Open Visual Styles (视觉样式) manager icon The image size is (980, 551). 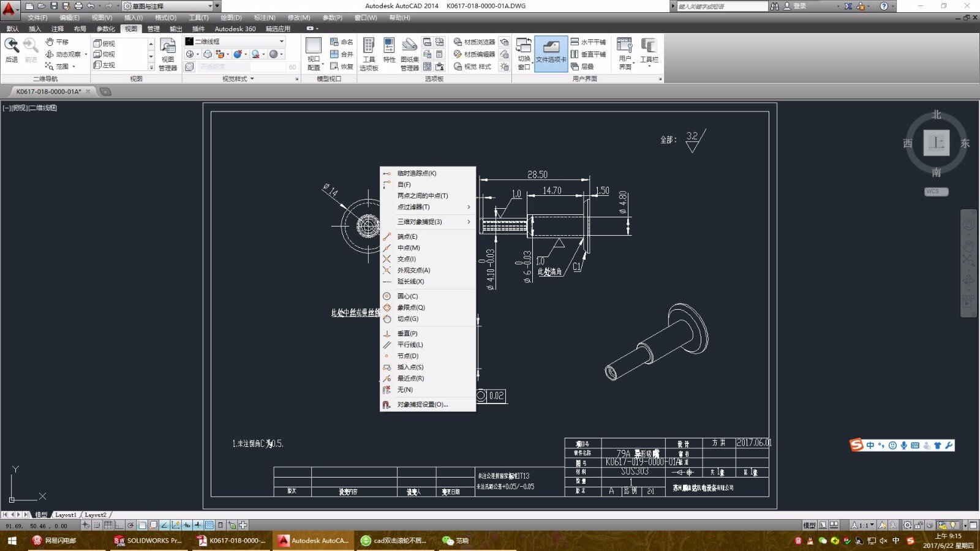pos(472,66)
